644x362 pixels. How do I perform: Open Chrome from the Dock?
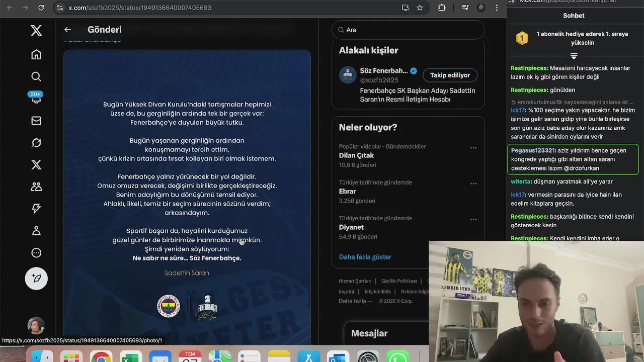101,356
